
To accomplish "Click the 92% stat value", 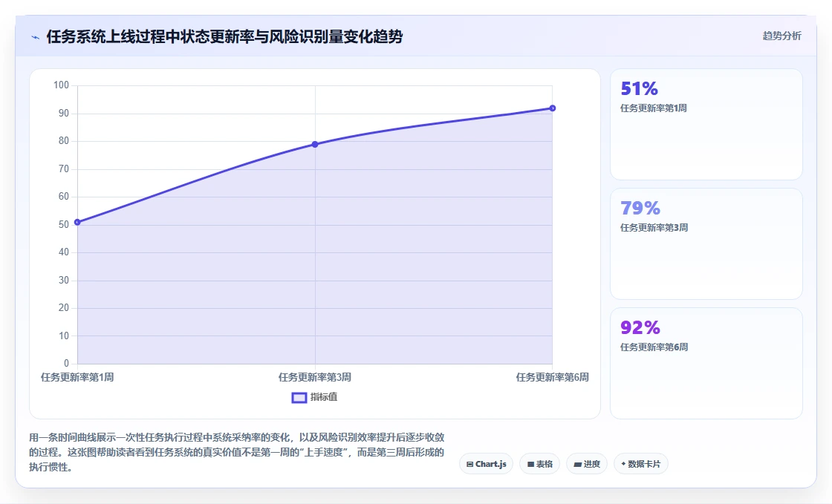I will point(640,327).
